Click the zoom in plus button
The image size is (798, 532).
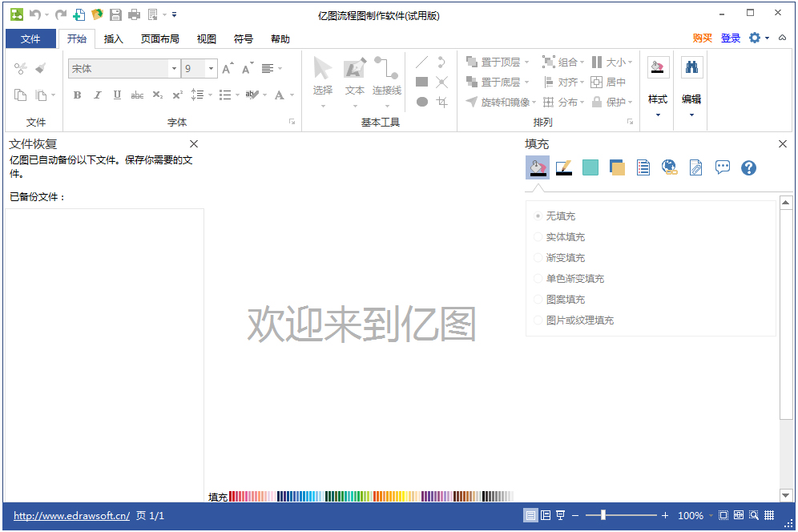[665, 515]
